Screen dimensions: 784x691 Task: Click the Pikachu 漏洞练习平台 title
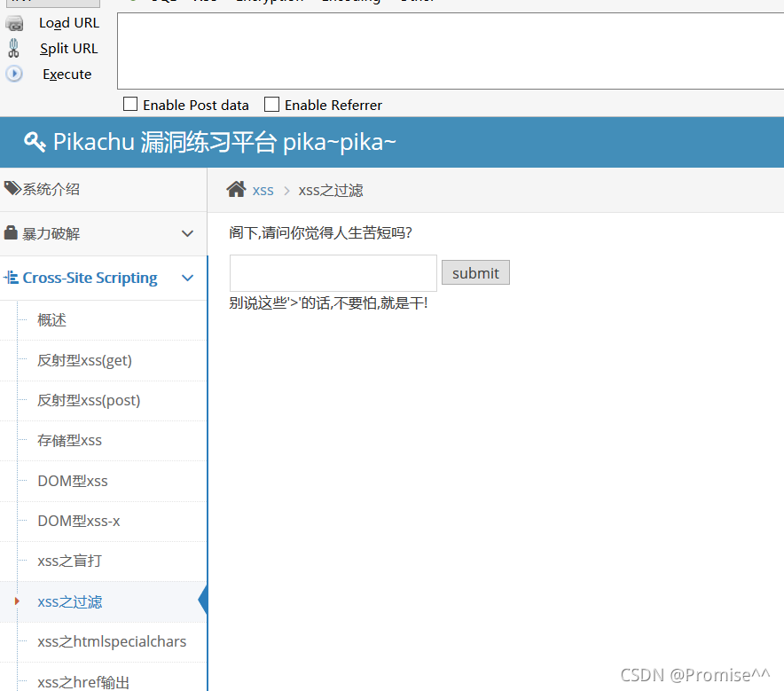tap(224, 142)
